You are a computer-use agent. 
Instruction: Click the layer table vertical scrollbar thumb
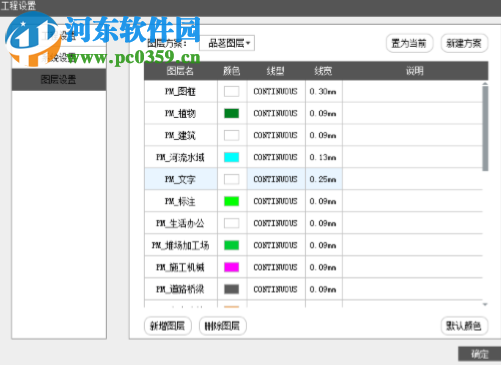(485, 128)
